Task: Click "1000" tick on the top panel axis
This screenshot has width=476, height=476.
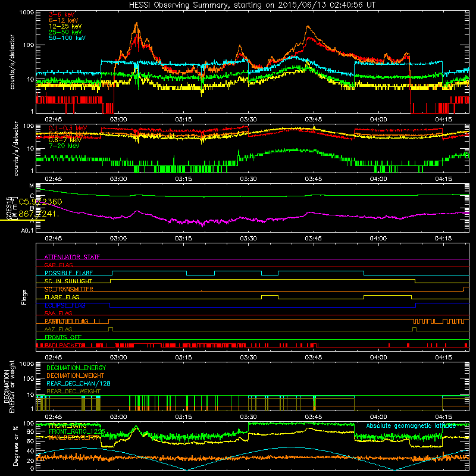Action: 27,12
